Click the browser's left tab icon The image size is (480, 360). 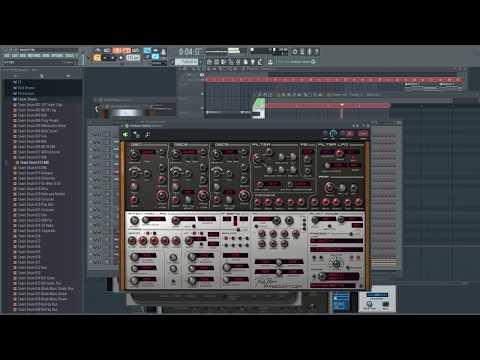15,76
